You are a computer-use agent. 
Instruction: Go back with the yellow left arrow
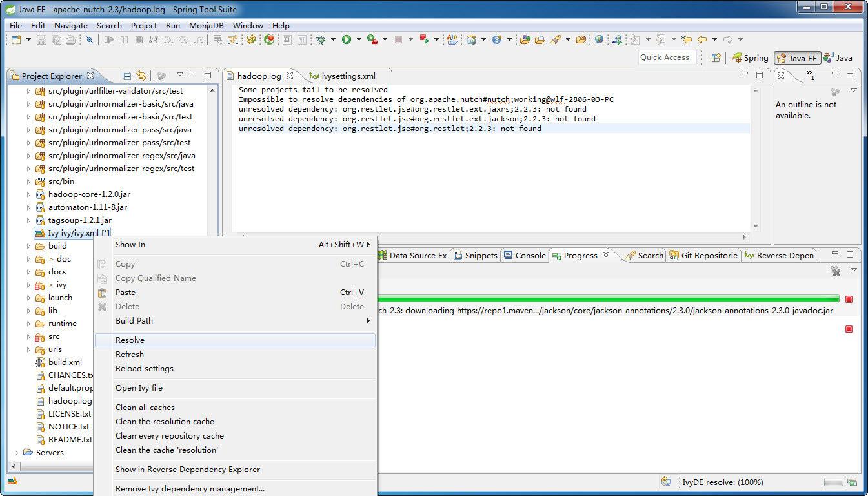click(x=702, y=39)
